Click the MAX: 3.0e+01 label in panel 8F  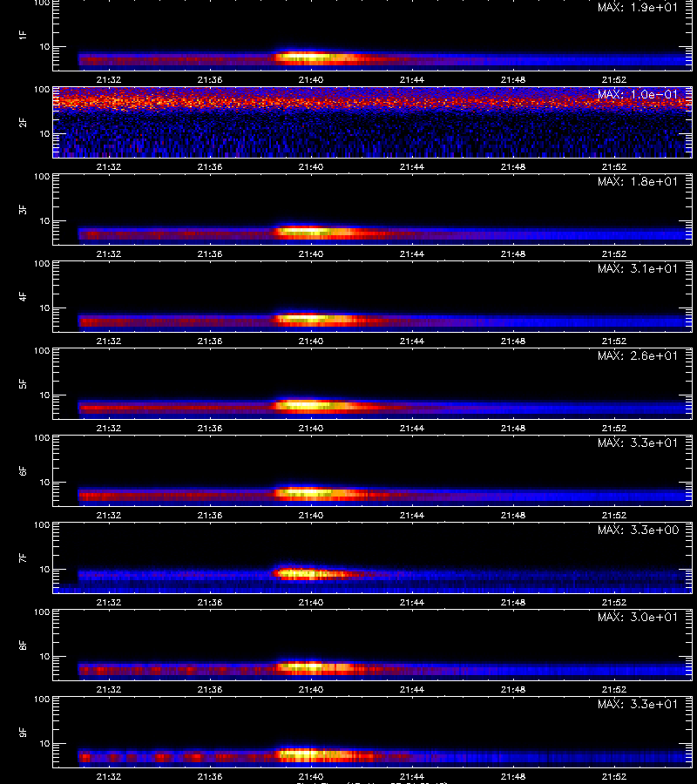click(x=638, y=617)
